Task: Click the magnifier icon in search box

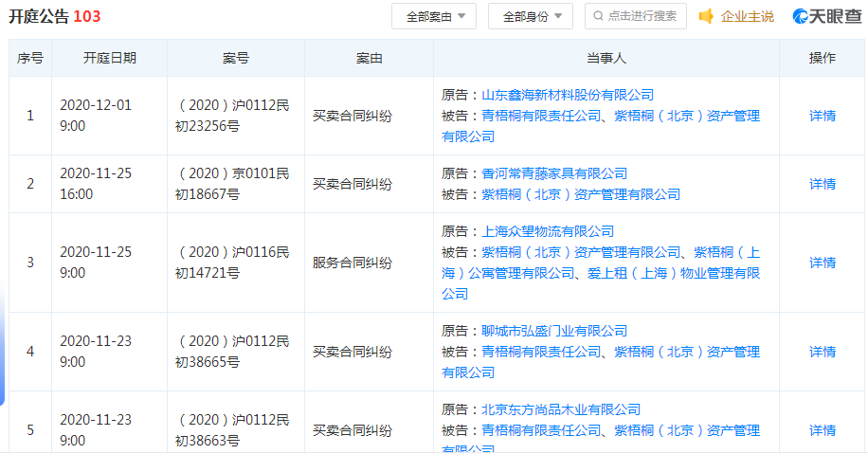Action: [x=598, y=16]
